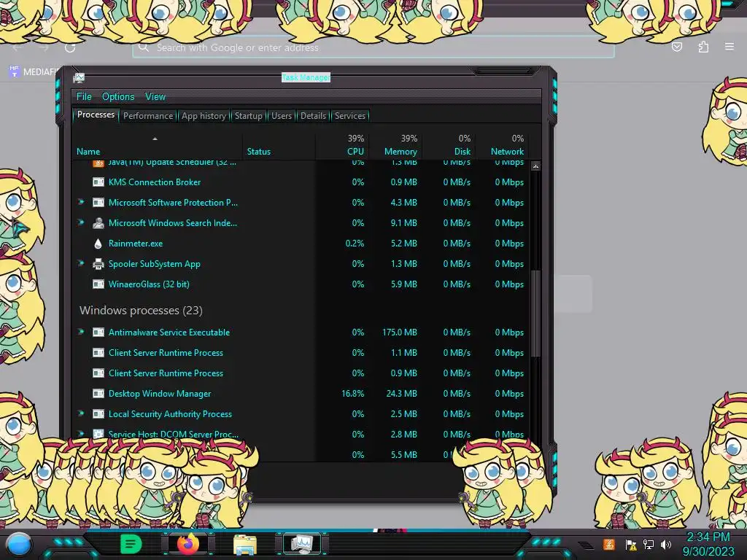Select the Rainmeter.exe process row

click(300, 244)
